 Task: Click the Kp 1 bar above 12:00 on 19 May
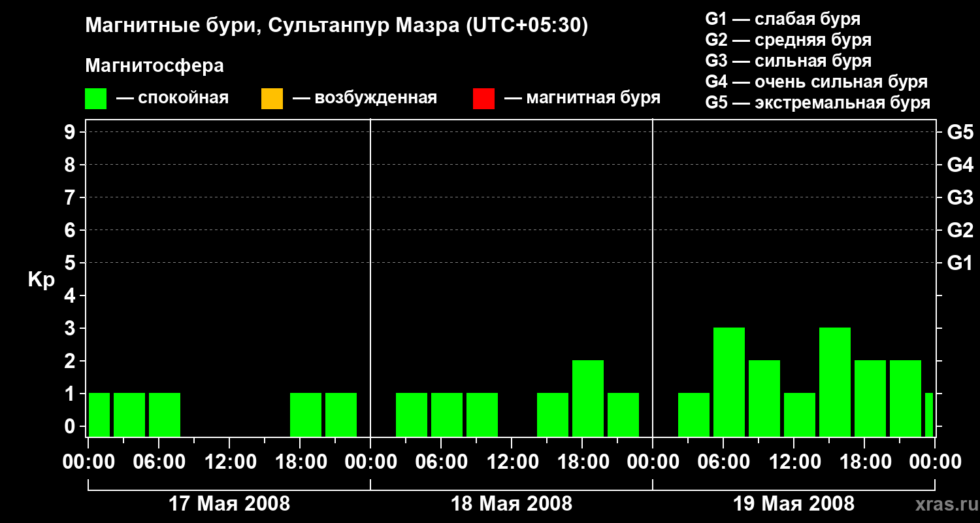tap(800, 414)
